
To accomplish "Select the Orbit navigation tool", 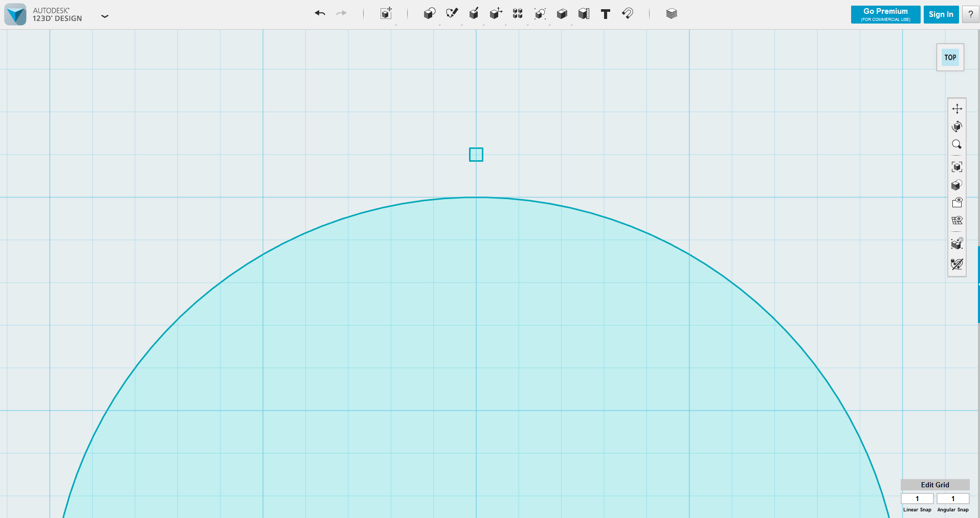I will [x=957, y=126].
